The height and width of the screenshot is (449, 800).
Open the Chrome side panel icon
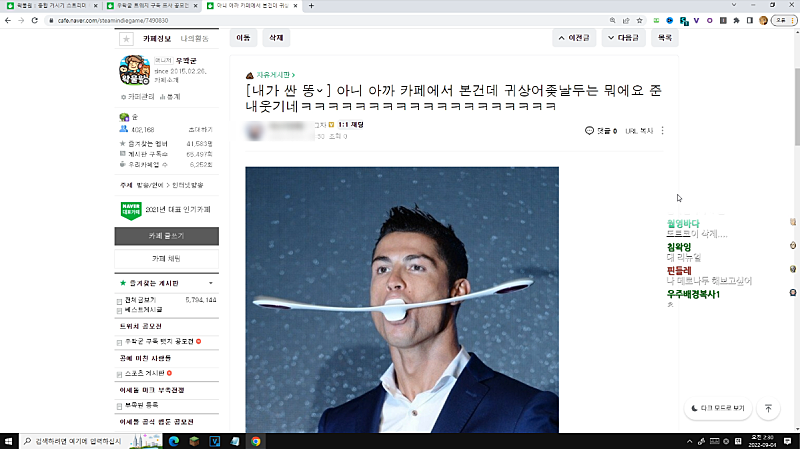click(749, 20)
